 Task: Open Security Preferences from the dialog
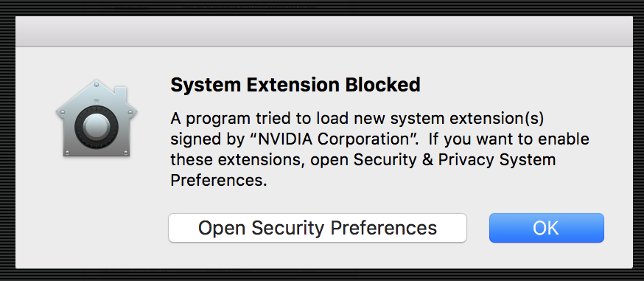coord(318,228)
